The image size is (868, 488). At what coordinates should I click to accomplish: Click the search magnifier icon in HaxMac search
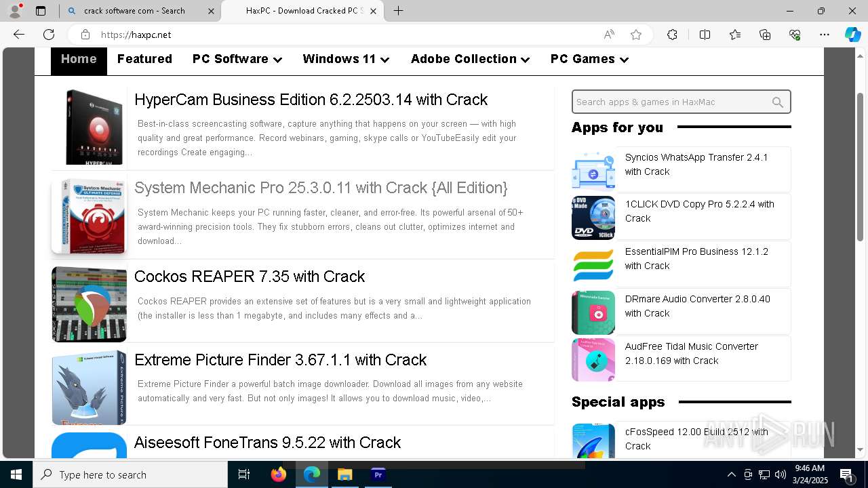click(x=778, y=102)
